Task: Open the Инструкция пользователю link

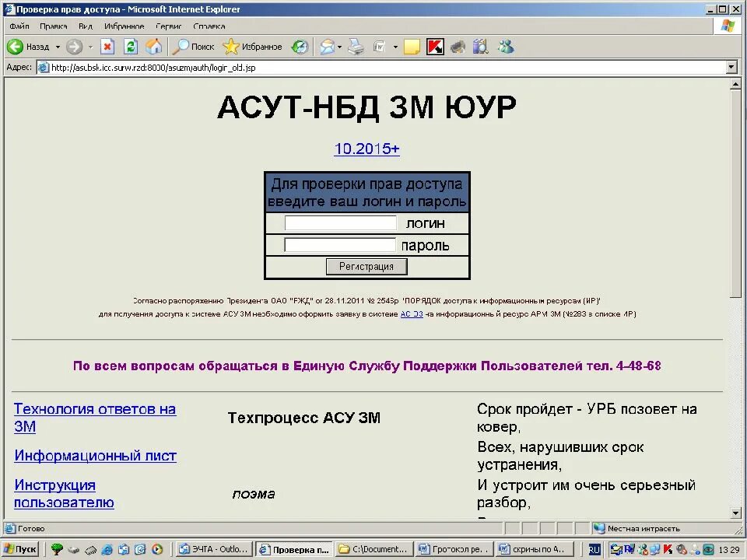Action: tap(64, 494)
